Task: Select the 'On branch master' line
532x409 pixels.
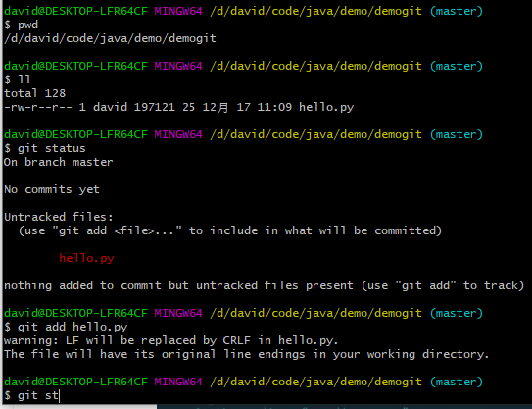Action: point(59,162)
